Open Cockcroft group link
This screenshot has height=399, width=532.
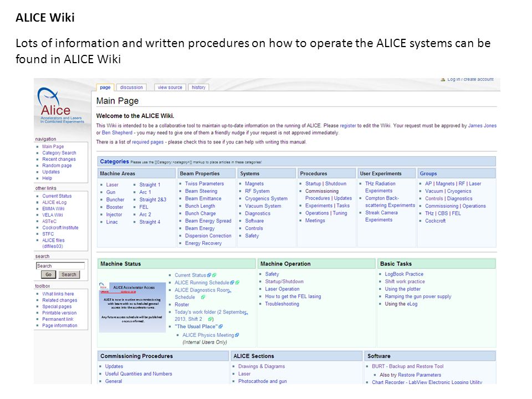tap(436, 221)
